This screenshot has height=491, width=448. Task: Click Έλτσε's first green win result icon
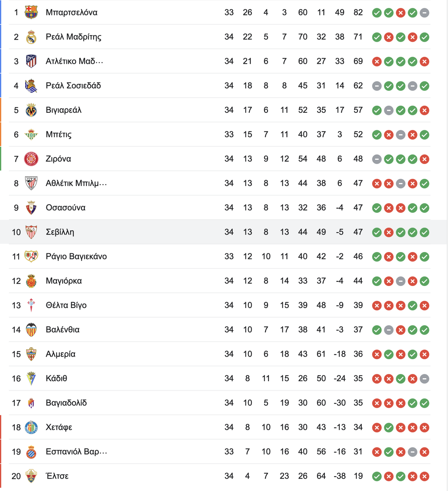click(377, 476)
